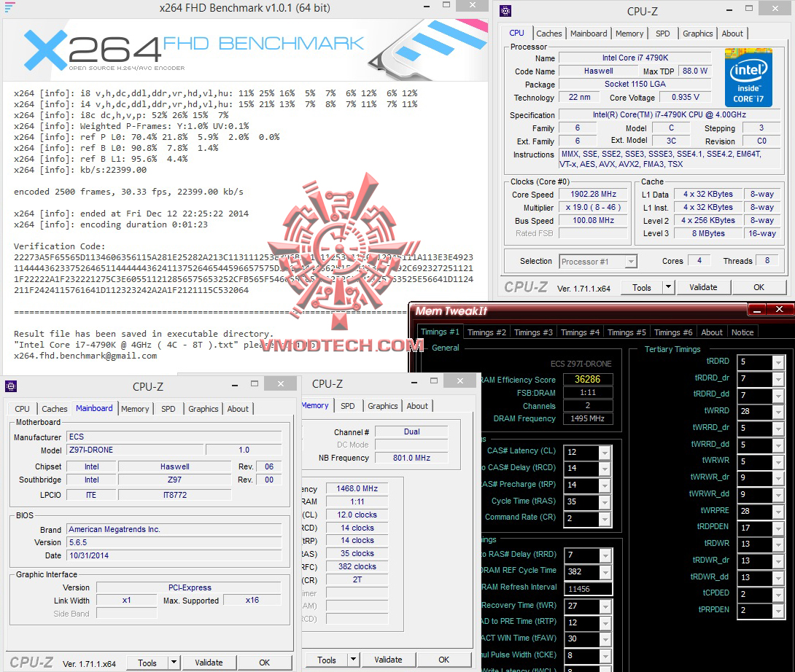Click Validate in bottom-left CPU-Z window
The image size is (795, 672).
209,663
